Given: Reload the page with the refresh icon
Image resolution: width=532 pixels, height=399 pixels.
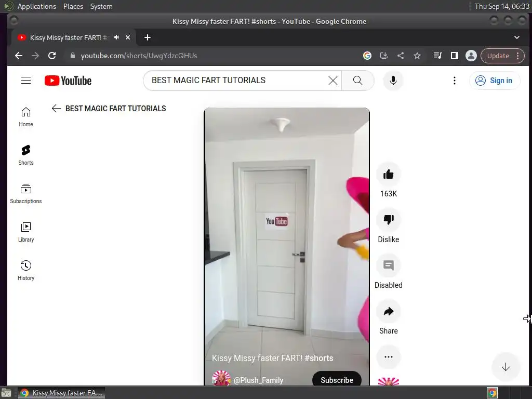Looking at the screenshot, I should click(52, 56).
